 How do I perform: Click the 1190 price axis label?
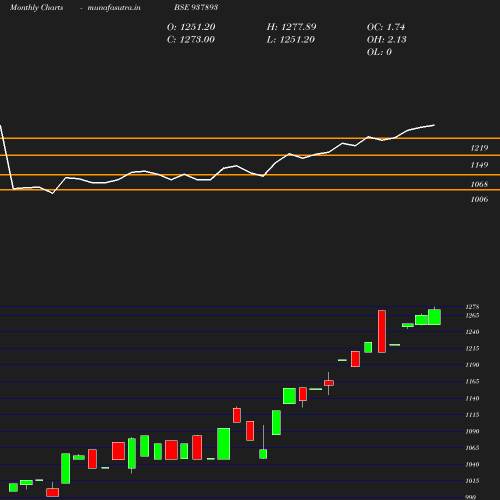click(x=473, y=365)
